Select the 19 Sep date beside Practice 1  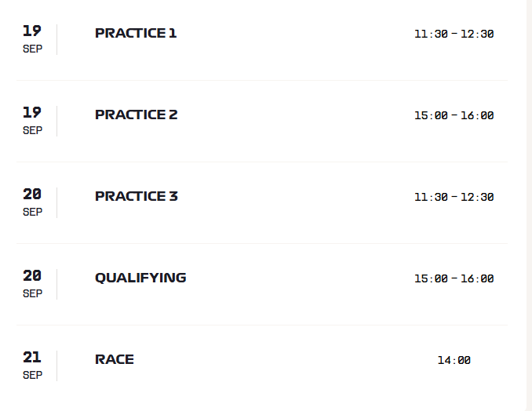click(33, 39)
